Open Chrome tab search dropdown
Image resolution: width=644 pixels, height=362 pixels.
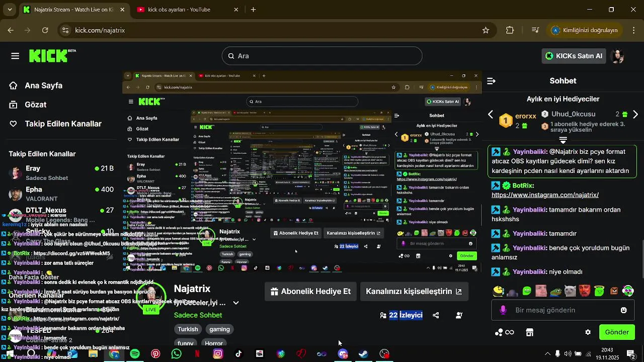point(11,10)
